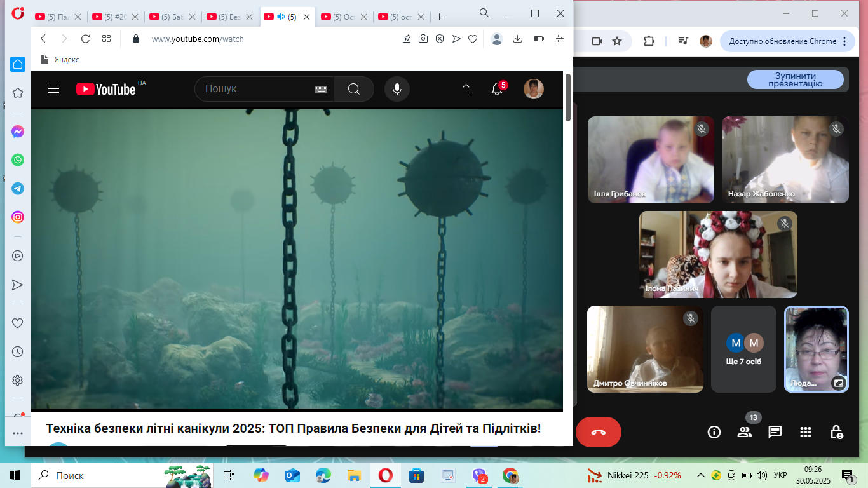Switch to the tab titled "(5) #20"

click(115, 17)
